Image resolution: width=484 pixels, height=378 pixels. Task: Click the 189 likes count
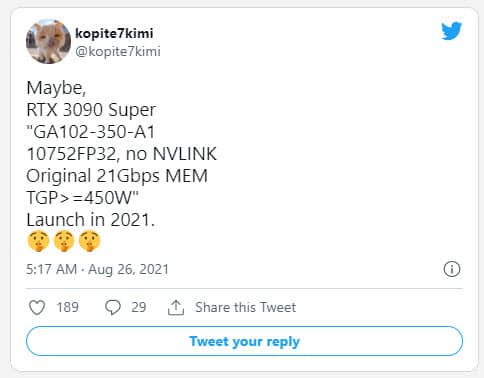[x=68, y=307]
